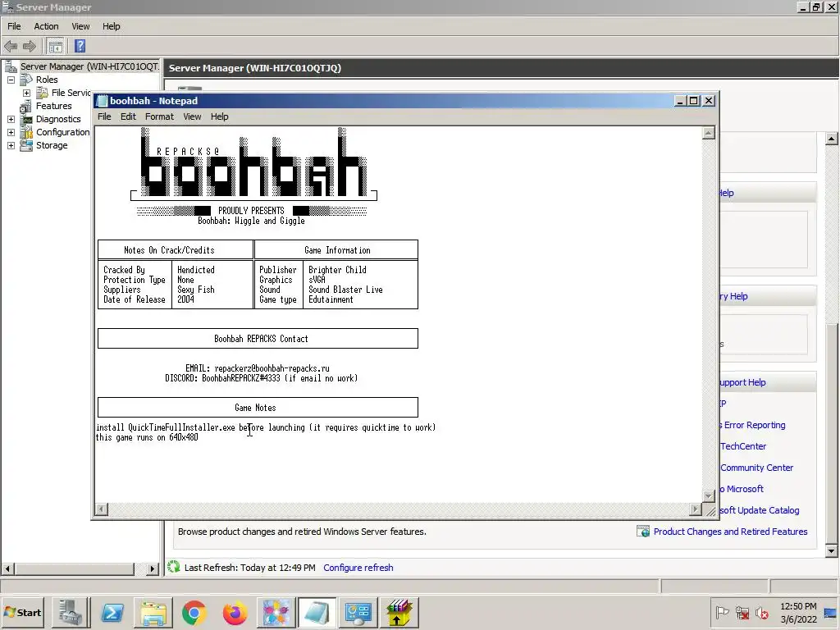Click tree pane horizontal scroll right arrow
Screen dimensions: 840x630
tap(152, 569)
